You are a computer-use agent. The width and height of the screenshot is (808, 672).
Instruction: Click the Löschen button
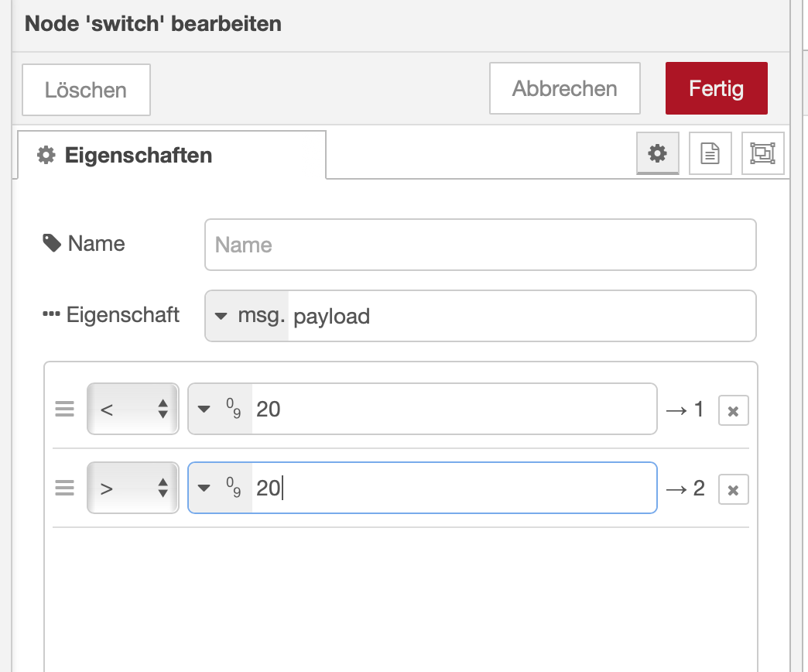point(86,90)
